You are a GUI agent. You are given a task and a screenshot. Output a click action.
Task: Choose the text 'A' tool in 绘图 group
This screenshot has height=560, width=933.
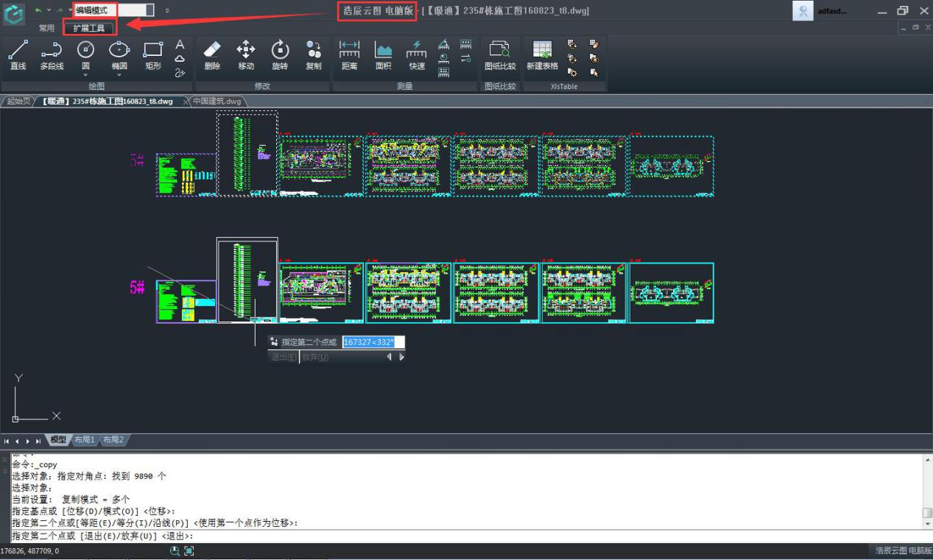coord(179,44)
